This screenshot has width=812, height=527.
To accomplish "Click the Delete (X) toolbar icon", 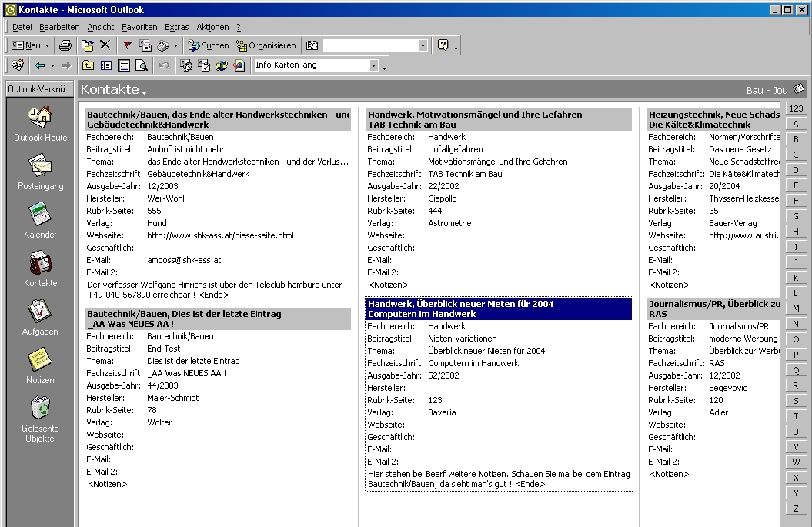I will click(x=105, y=45).
